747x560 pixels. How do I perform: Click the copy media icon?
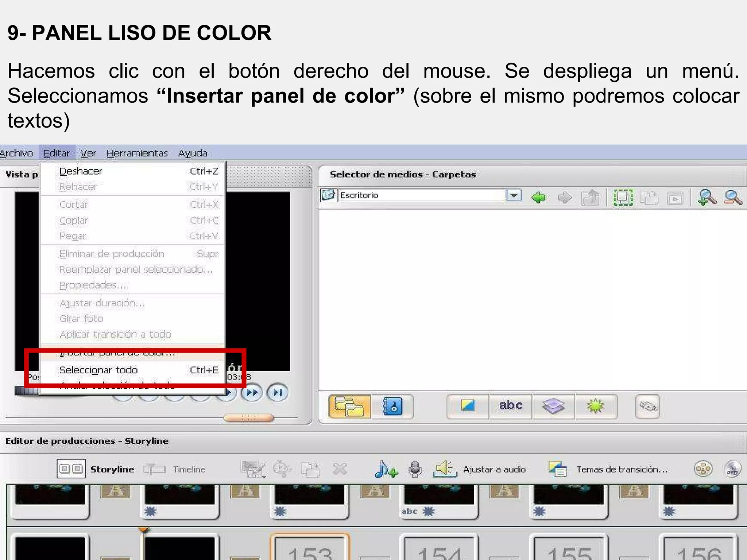pyautogui.click(x=649, y=198)
